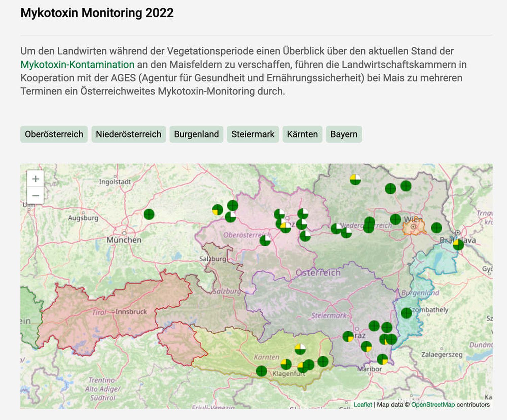Viewport: 507px width, 420px height.
Task: Click the Innsbruck city label
Action: click(131, 311)
